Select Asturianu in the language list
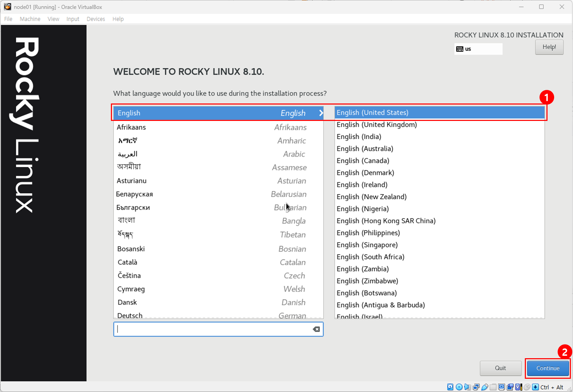Viewport: 574px width, 392px height. (x=219, y=180)
